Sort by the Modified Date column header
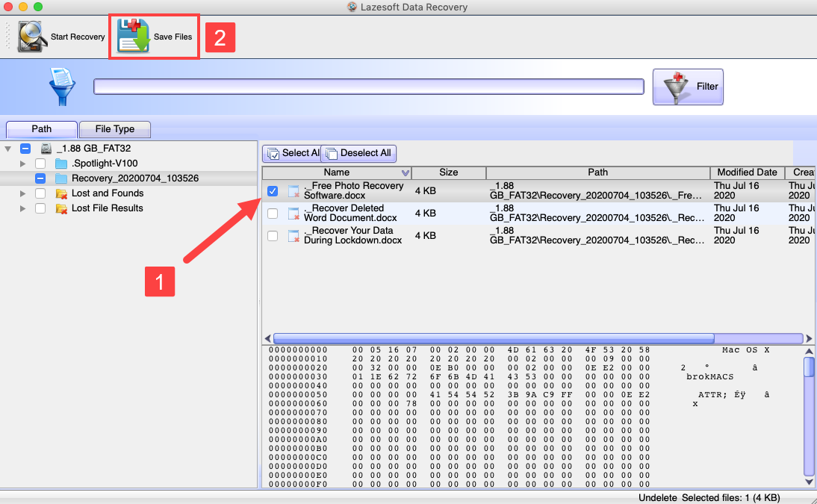 [748, 172]
